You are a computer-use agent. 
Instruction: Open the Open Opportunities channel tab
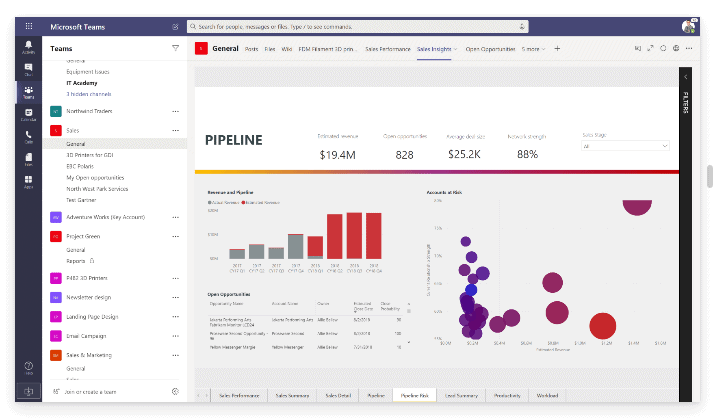pyautogui.click(x=490, y=49)
